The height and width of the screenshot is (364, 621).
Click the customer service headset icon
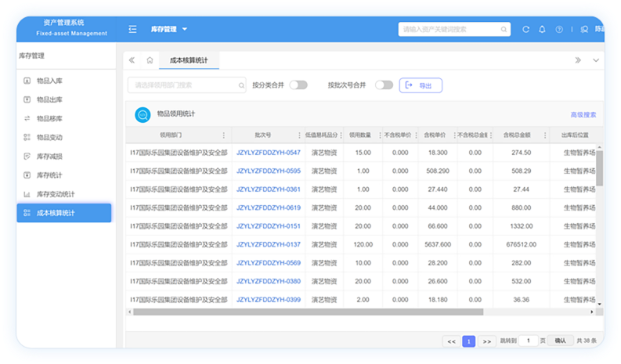583,29
